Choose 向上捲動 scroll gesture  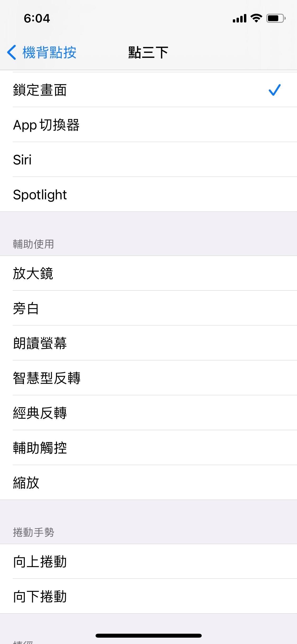pos(40,562)
